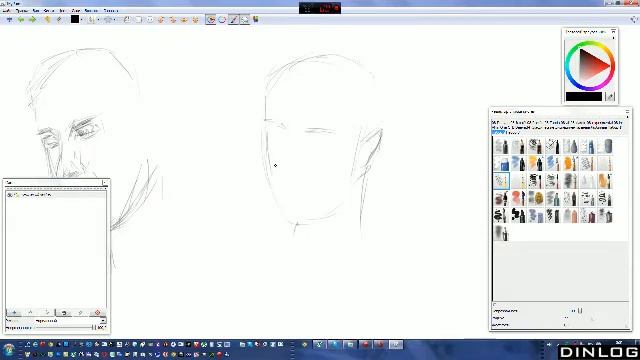Open the Brush menu, fourth in the menu bar
Image resolution: width=640 pixels, height=360 pixels.
click(49, 11)
